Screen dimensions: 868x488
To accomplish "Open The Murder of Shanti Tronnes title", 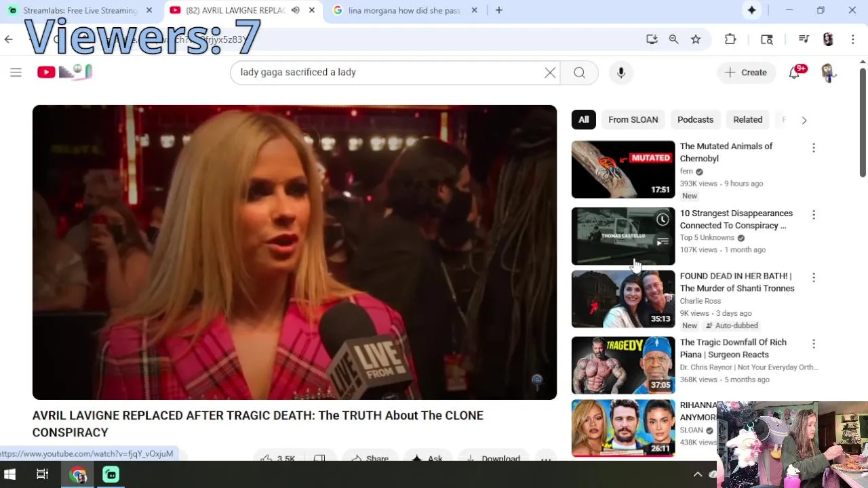I will (x=737, y=282).
